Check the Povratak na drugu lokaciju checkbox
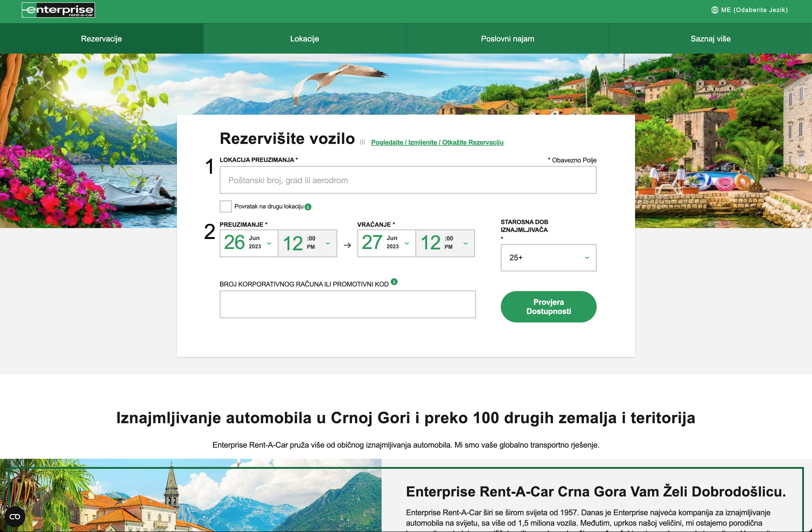The width and height of the screenshot is (812, 532). coord(226,206)
